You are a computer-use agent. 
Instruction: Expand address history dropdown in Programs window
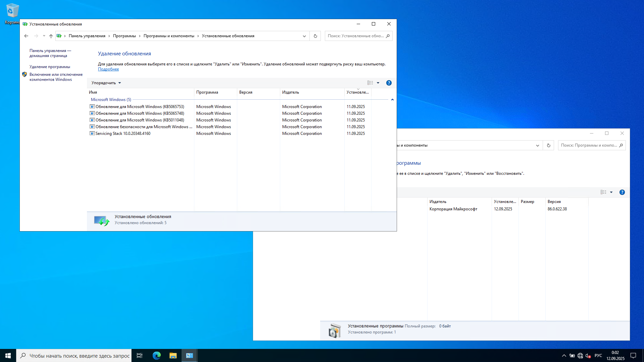point(538,145)
